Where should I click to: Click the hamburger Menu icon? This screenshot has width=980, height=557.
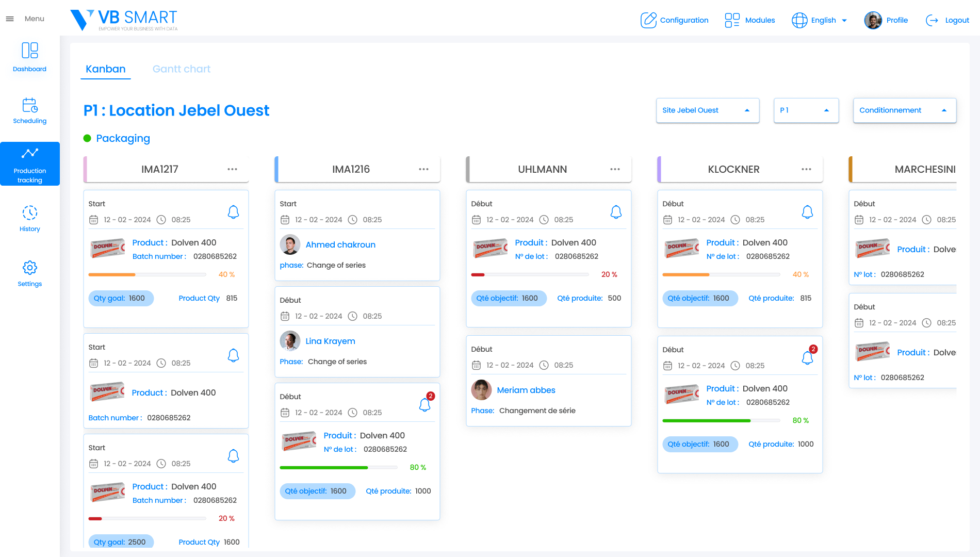point(10,19)
